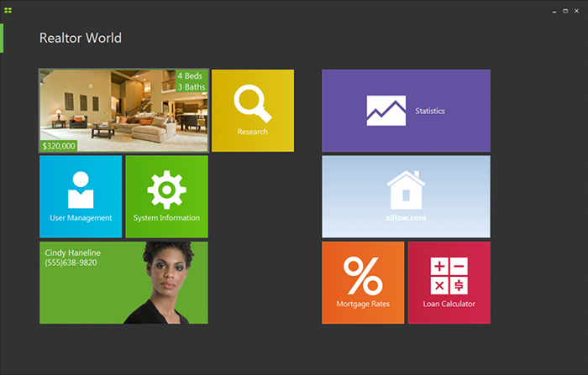Click the Statistics label text
588x375 pixels.
(430, 111)
